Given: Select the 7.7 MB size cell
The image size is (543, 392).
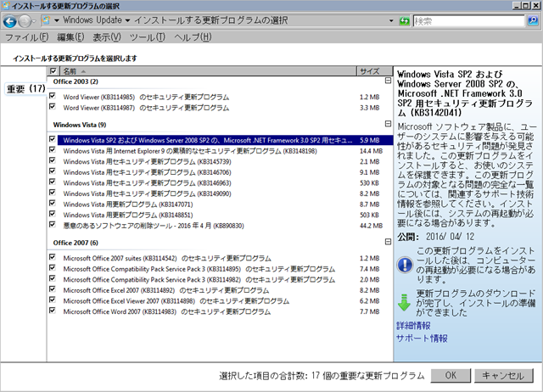Looking at the screenshot, I should coord(370,311).
